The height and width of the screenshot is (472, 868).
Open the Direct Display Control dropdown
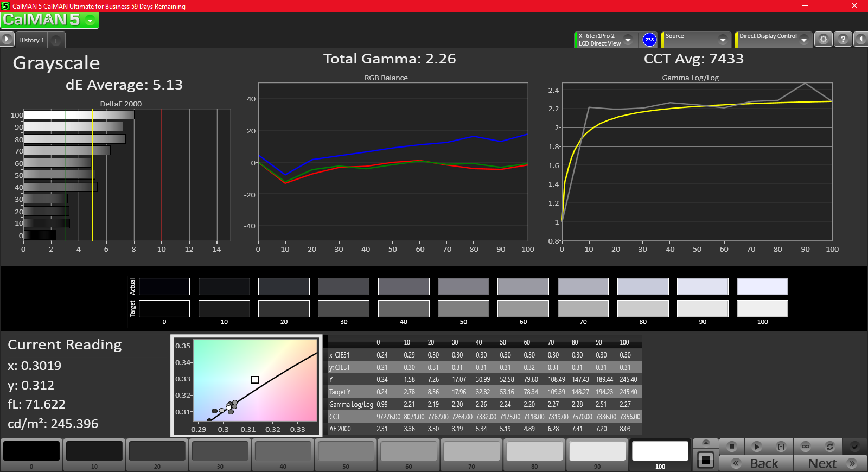tap(804, 40)
